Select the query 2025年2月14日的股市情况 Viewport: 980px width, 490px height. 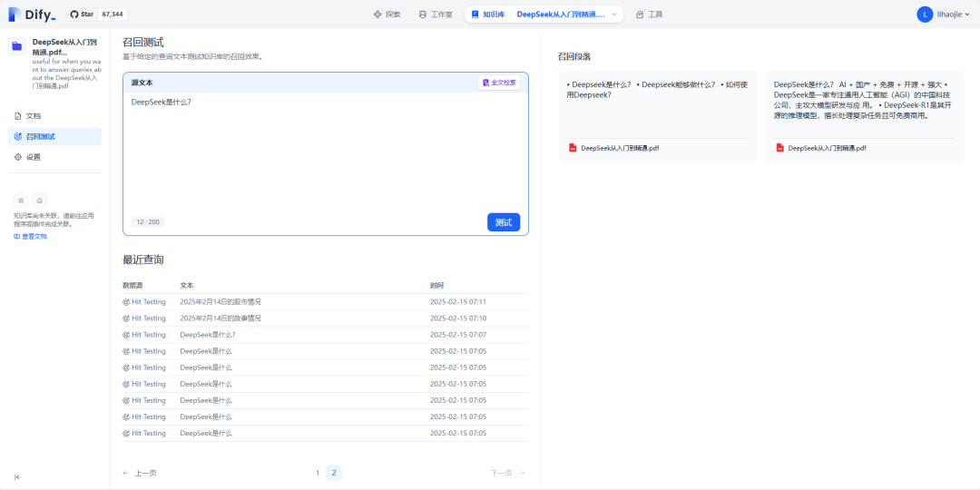(x=220, y=302)
